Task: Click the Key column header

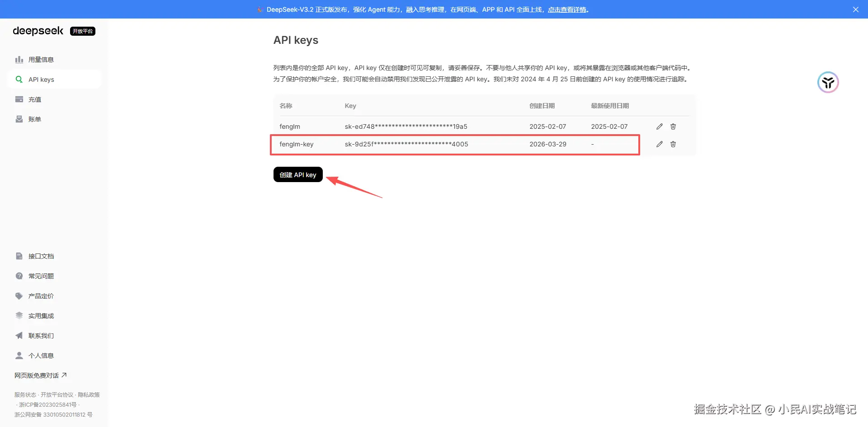Action: [350, 106]
